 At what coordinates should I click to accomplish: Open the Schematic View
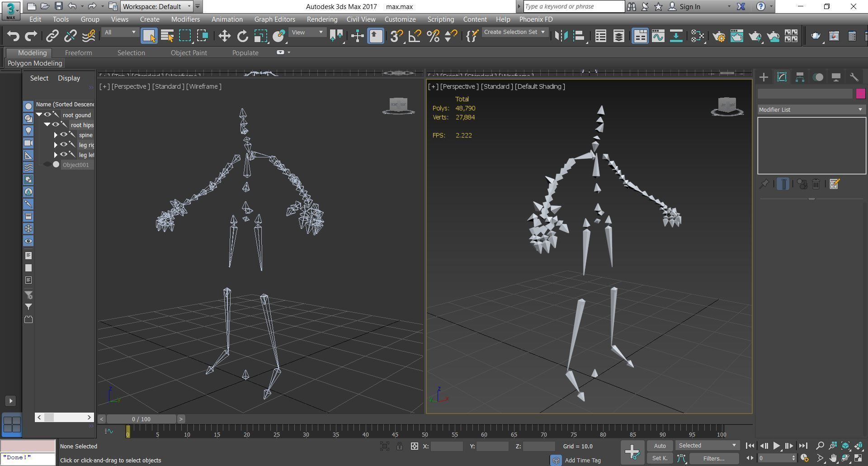click(676, 36)
